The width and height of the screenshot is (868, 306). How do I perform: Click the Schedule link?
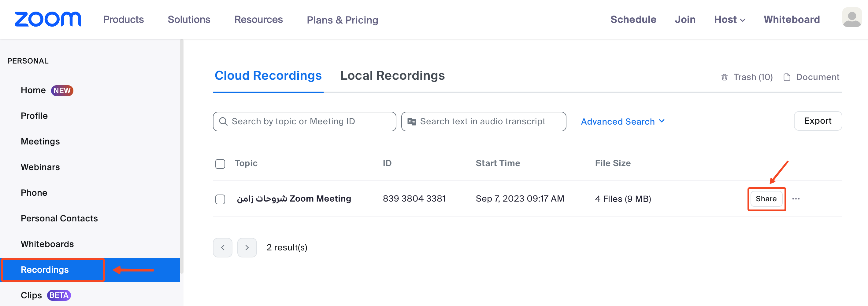click(633, 20)
